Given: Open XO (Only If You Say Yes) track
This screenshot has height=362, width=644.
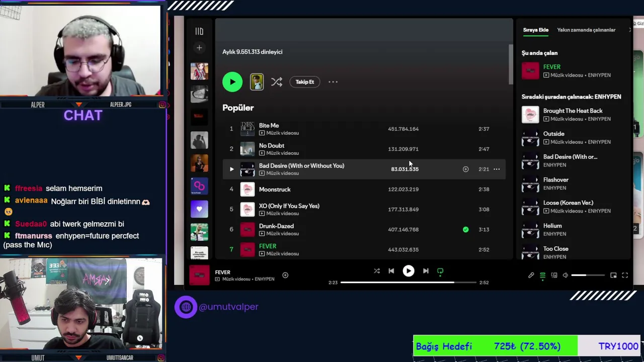Looking at the screenshot, I should [x=289, y=206].
